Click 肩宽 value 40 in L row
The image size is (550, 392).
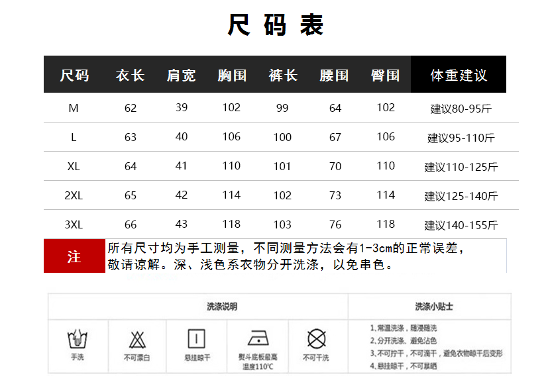[182, 136]
